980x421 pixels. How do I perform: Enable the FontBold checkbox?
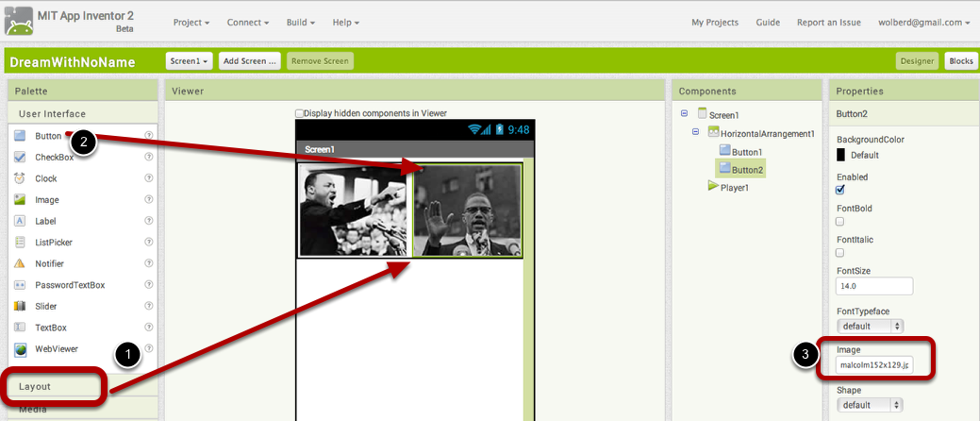(x=840, y=221)
